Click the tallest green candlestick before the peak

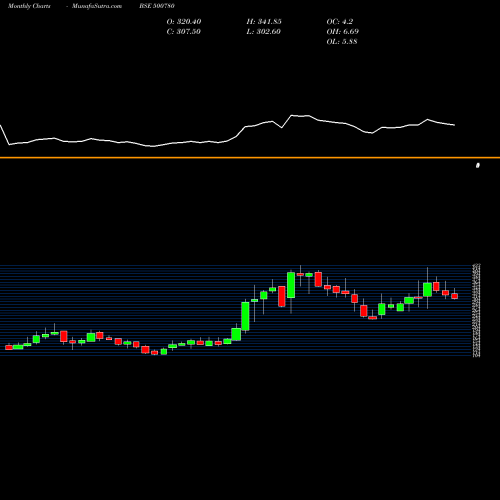[x=291, y=285]
